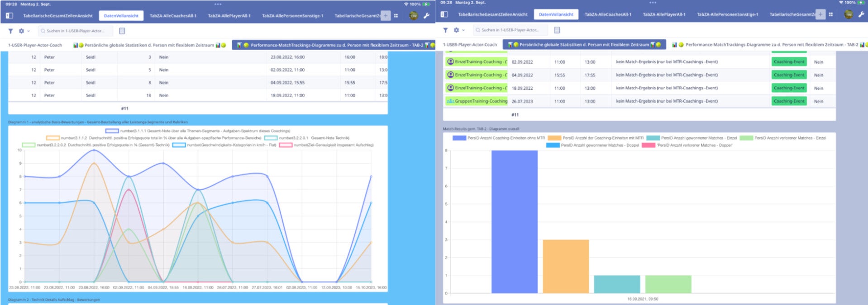Expand the gear settings dropdown in the right window
The width and height of the screenshot is (868, 305).
coord(458,30)
